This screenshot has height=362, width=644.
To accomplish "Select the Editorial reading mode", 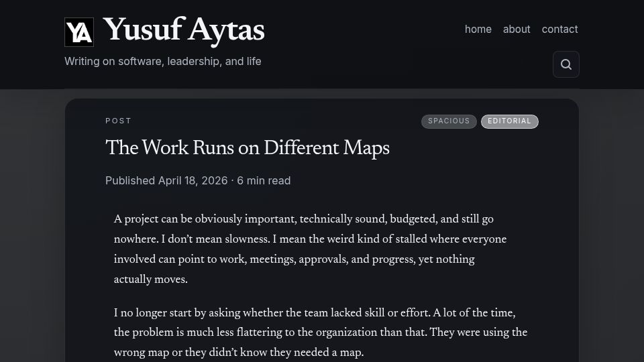I will [510, 121].
